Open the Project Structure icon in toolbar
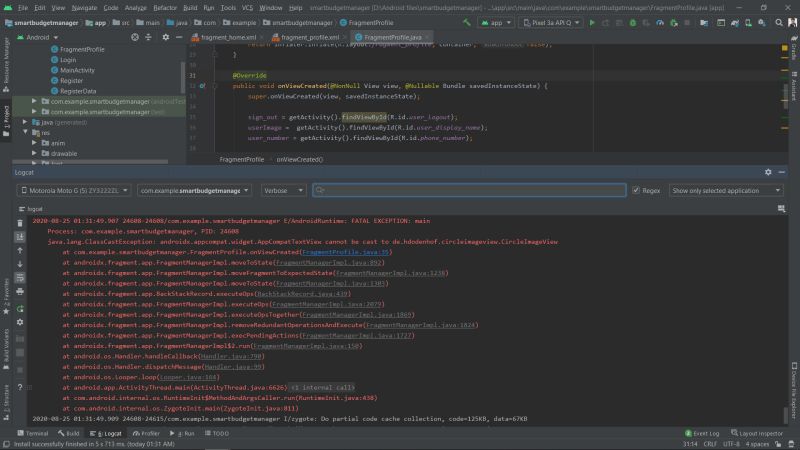Image resolution: width=800 pixels, height=450 pixels. click(704, 23)
